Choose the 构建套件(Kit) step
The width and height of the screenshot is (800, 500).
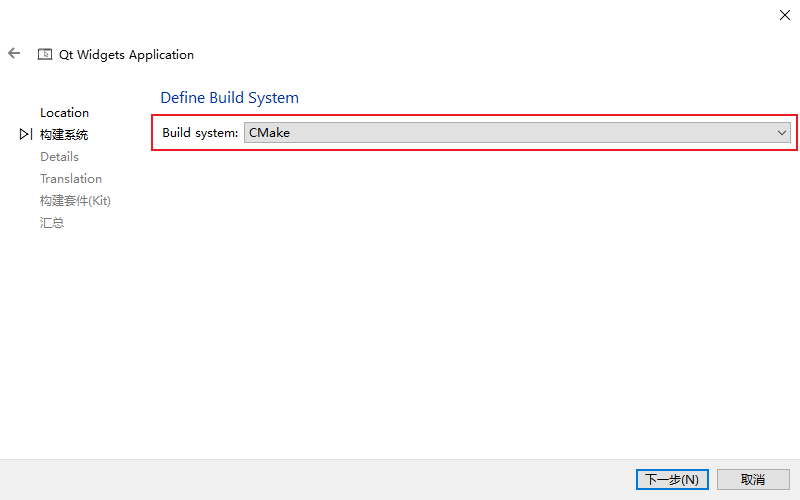point(75,201)
